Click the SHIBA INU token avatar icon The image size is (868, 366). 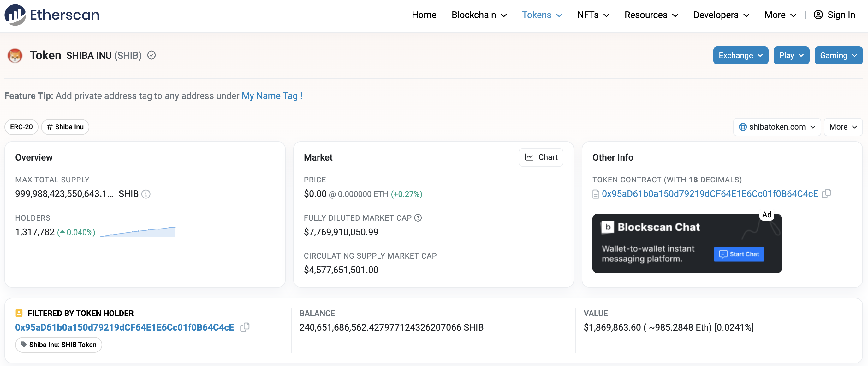pyautogui.click(x=15, y=55)
